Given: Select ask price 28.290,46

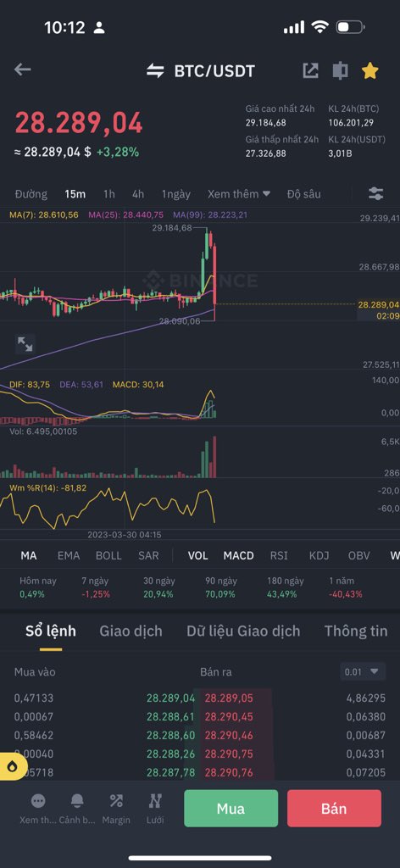Looking at the screenshot, I should pos(229,735).
